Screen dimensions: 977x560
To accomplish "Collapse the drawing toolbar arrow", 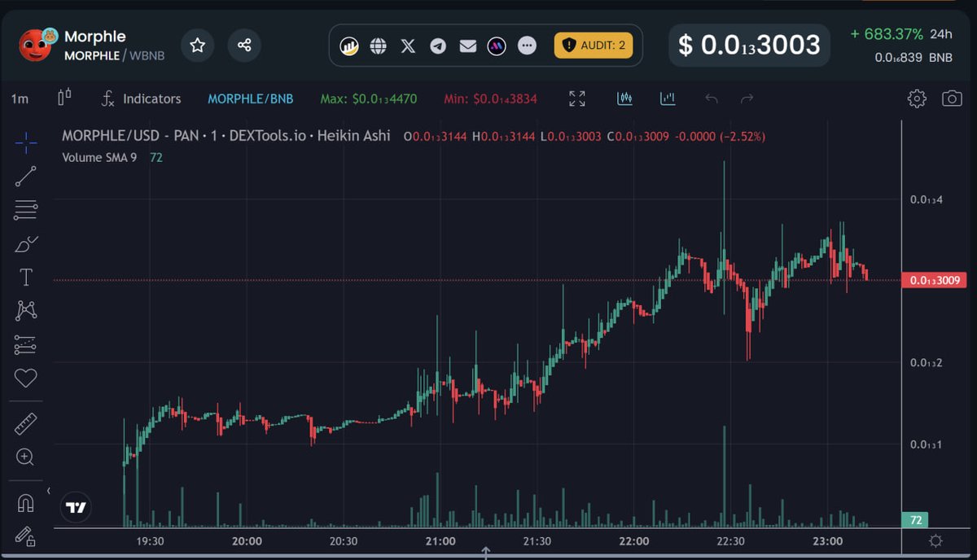I will (48, 491).
